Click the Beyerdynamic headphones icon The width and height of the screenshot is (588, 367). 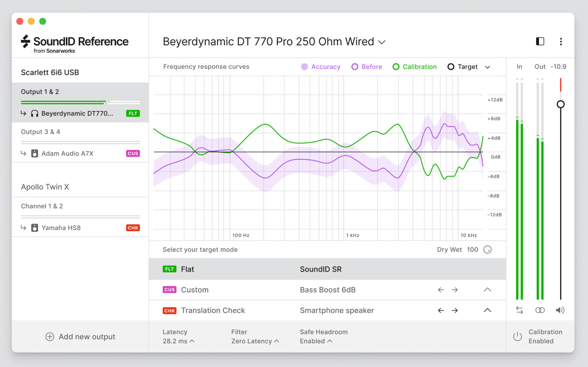click(34, 113)
